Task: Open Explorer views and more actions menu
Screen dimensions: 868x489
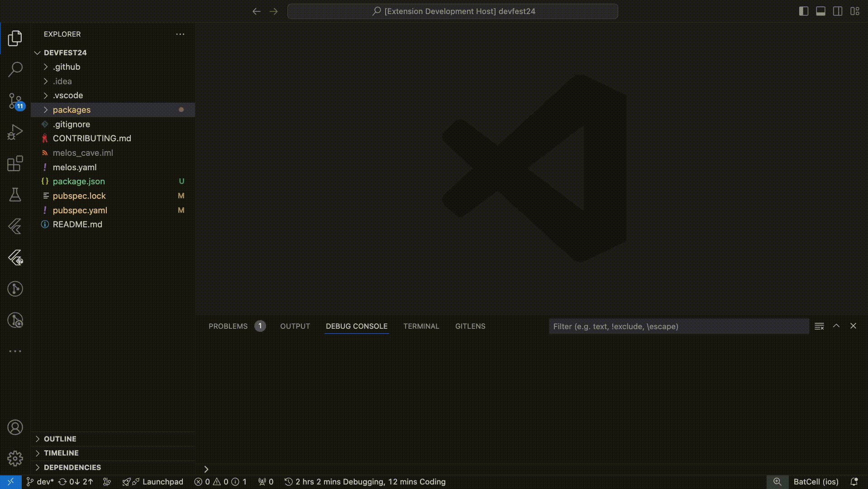Action: tap(180, 34)
